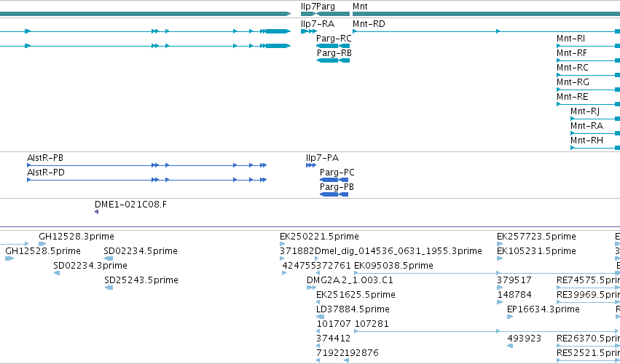Click the Mnt-RH transcript label
Screen dimensions: 620x364
(x=586, y=141)
